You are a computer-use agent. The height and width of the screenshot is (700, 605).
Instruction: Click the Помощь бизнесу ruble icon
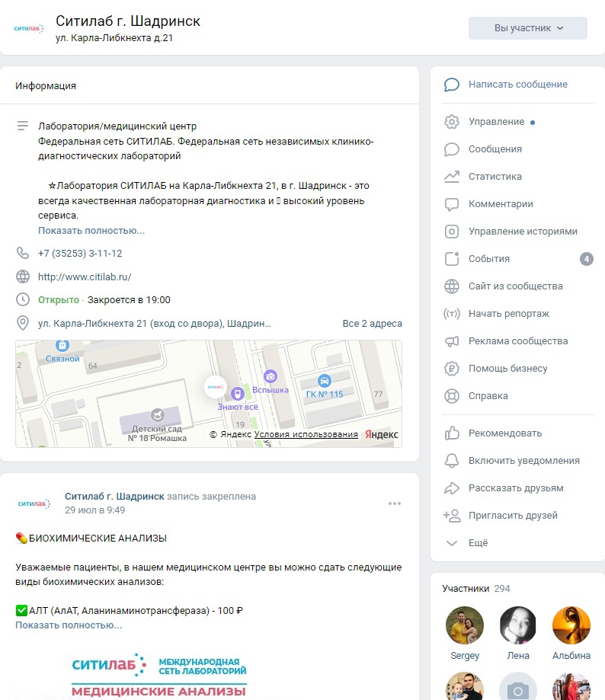[451, 369]
